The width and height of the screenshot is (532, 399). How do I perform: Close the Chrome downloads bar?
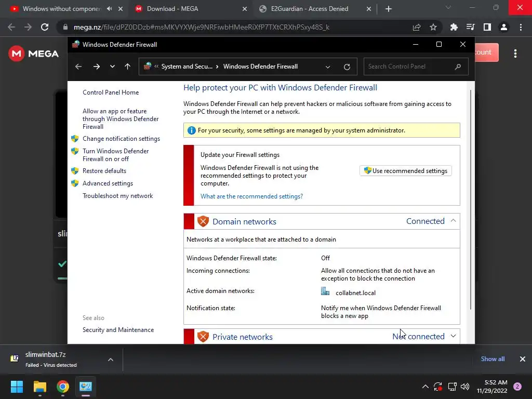point(523,359)
